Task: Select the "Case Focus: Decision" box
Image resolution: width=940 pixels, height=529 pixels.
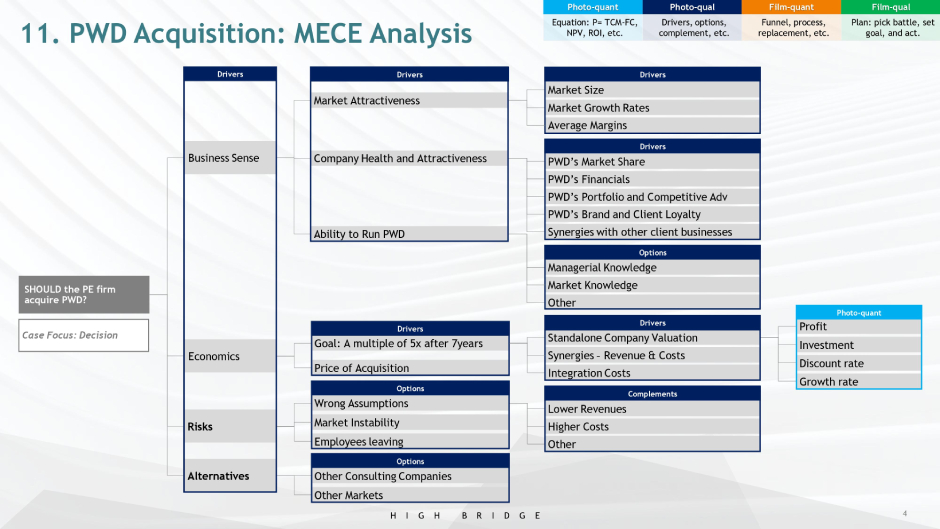Action: 83,335
